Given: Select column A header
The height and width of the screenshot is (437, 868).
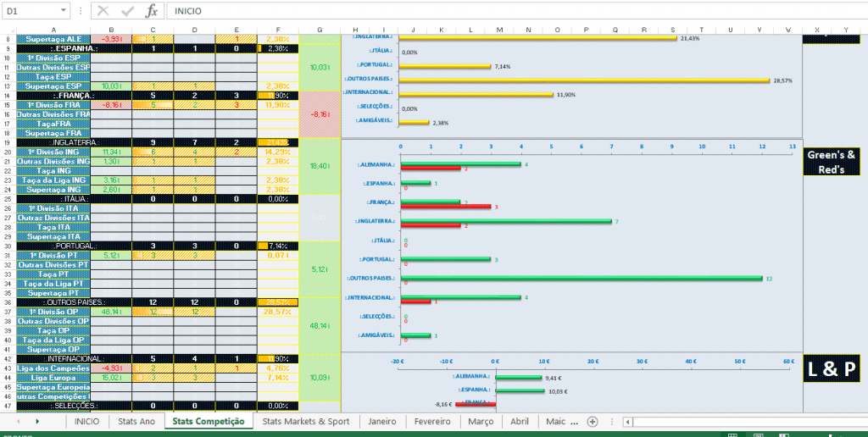Looking at the screenshot, I should click(53, 30).
